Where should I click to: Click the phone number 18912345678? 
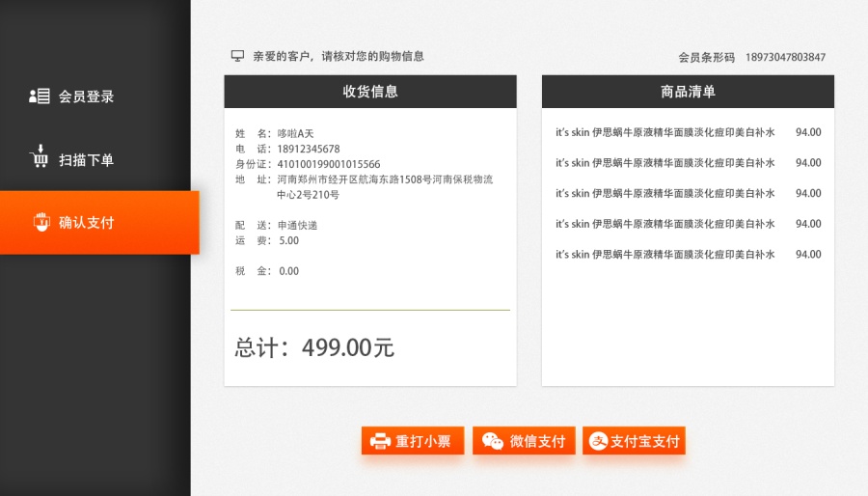coord(309,149)
